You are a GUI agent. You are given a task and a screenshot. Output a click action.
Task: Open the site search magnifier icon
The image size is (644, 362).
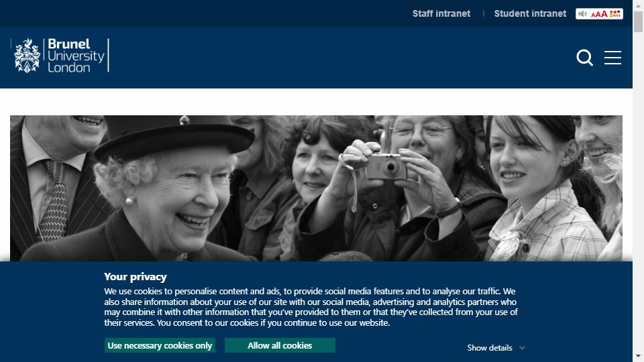[x=584, y=58]
